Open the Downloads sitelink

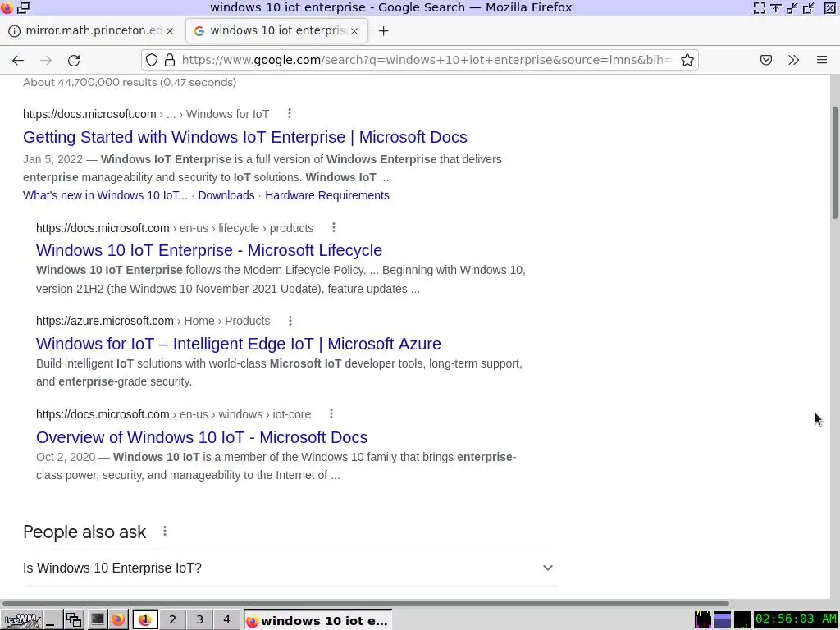[x=226, y=195]
